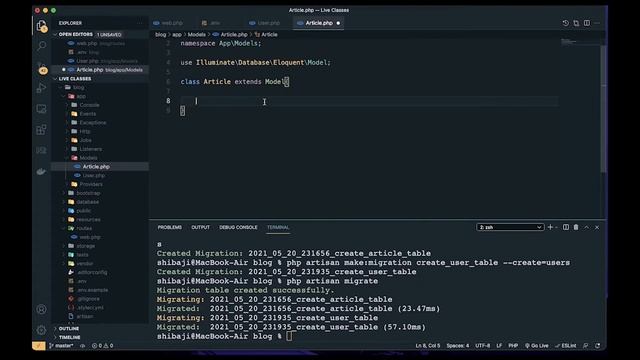Click Spaces: 4 indentation setting
Screen dimensions: 640x360
(x=458, y=346)
